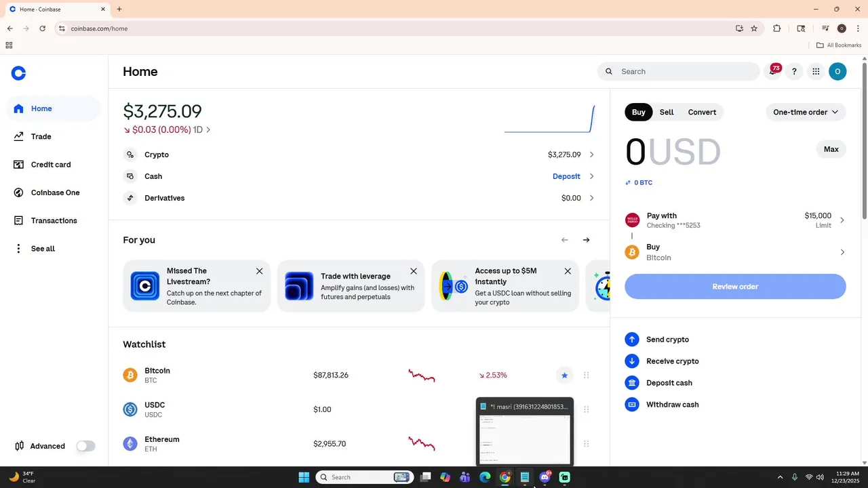Open Discord from taskbar
The width and height of the screenshot is (868, 488).
tap(545, 477)
